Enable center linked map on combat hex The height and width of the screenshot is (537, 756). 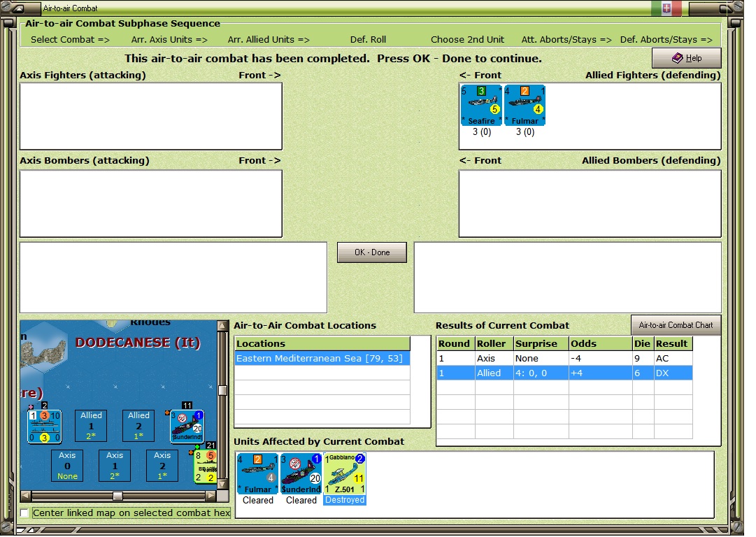point(24,513)
